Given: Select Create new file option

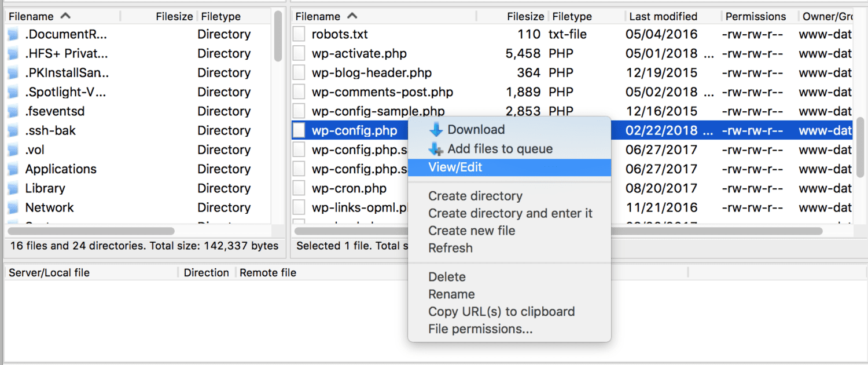Looking at the screenshot, I should [472, 231].
